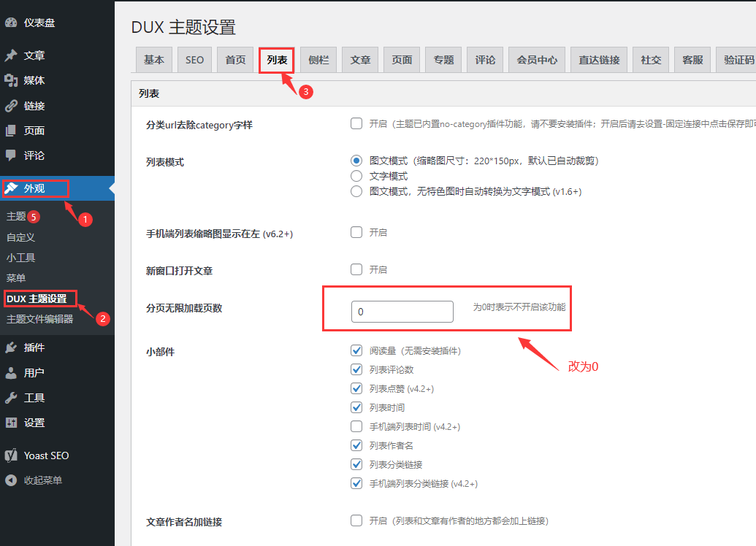Uncheck the 列表评论数 checkbox
The height and width of the screenshot is (546, 756).
point(356,369)
